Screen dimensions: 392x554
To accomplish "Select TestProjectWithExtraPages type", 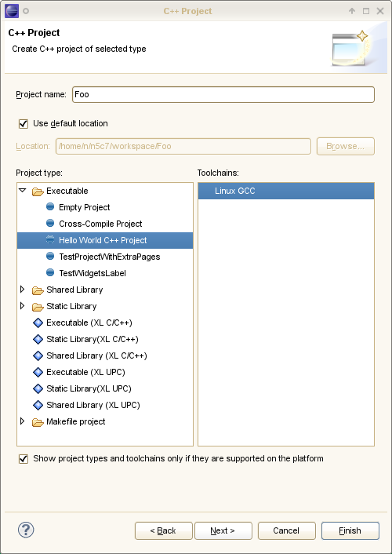I will (x=110, y=257).
